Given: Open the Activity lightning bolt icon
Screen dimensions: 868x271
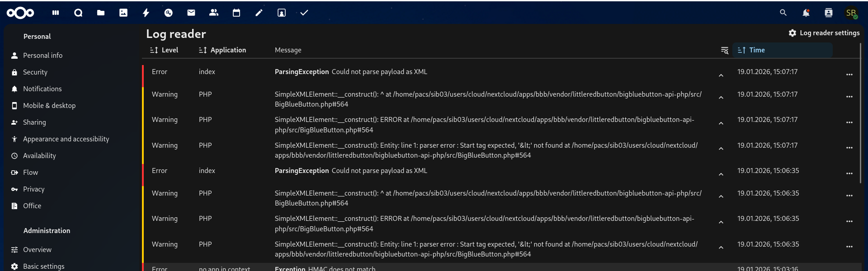Looking at the screenshot, I should 146,13.
